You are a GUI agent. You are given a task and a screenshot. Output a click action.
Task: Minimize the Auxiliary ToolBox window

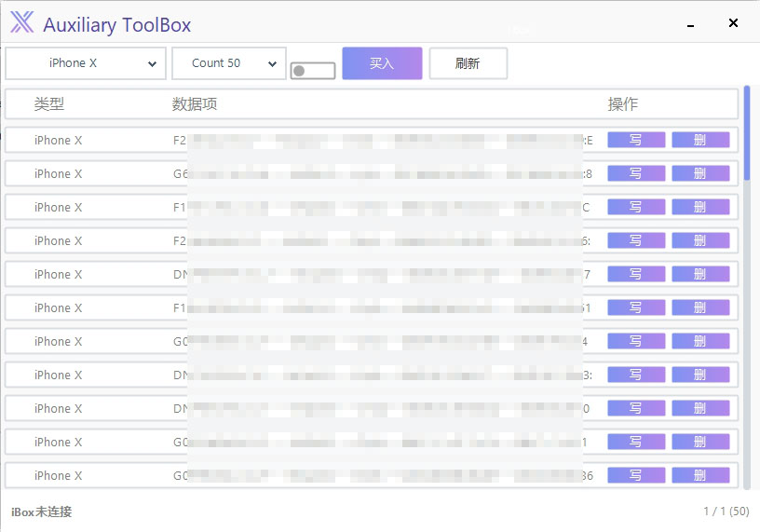pyautogui.click(x=691, y=24)
